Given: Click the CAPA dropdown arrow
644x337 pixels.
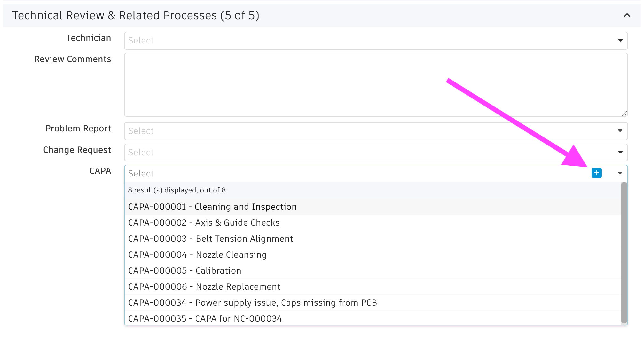Looking at the screenshot, I should (620, 173).
